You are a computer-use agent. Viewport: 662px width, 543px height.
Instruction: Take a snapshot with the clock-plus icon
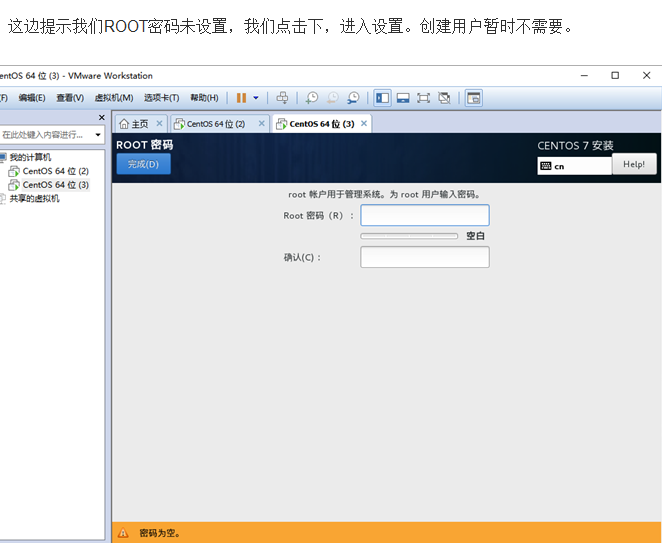(312, 98)
